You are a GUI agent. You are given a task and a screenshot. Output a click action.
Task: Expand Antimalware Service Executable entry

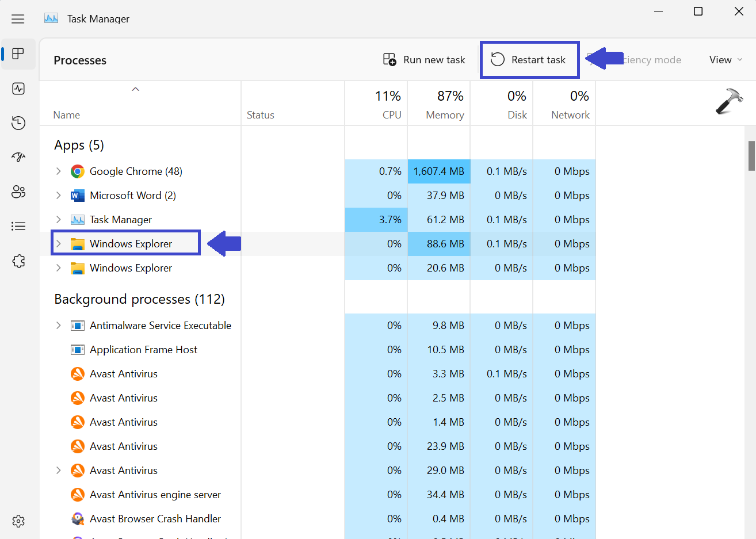click(58, 326)
